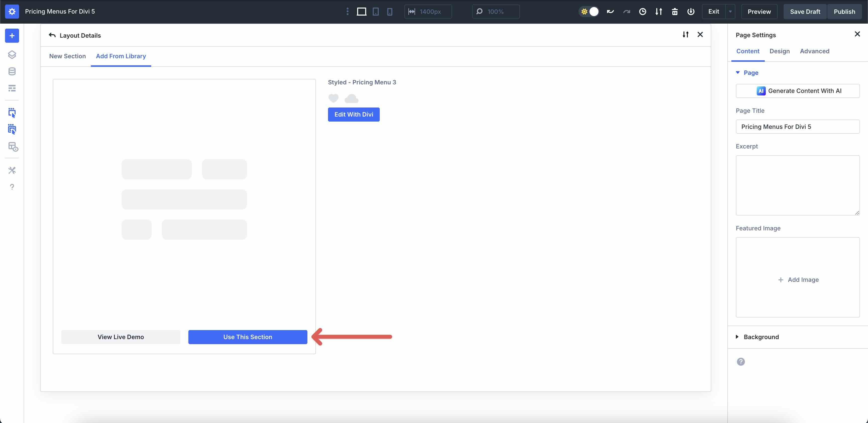Select the database/content icon in the left sidebar
Screen dimensions: 868x423
(x=12, y=71)
